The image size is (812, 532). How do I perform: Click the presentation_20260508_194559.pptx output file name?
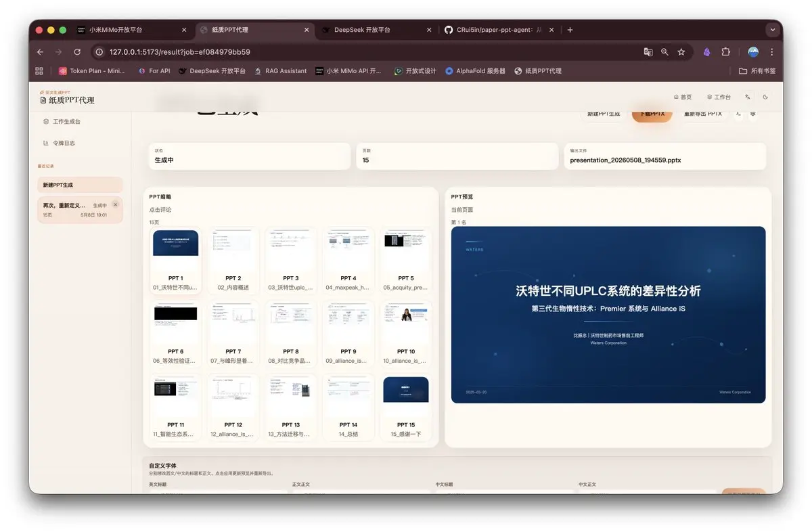coord(625,160)
